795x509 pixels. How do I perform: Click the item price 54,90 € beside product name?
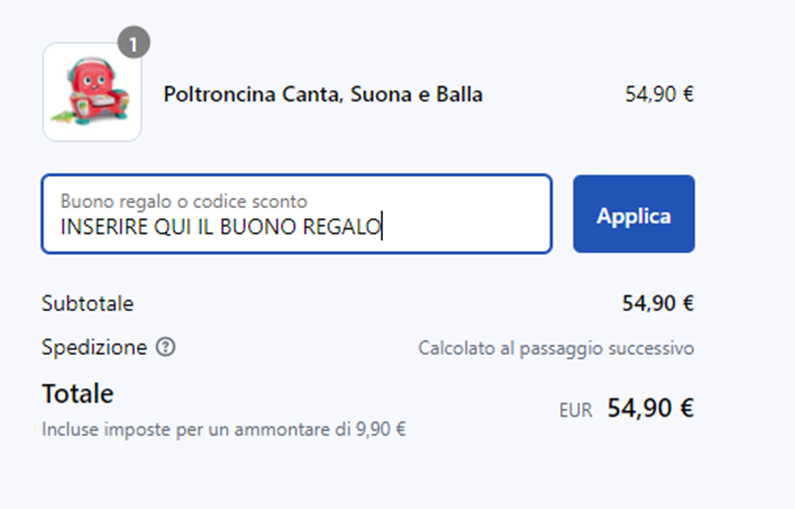point(659,95)
